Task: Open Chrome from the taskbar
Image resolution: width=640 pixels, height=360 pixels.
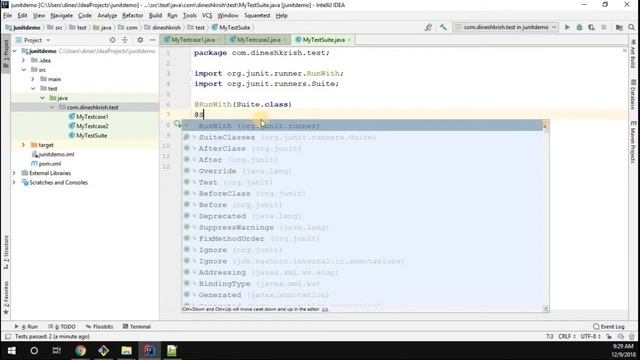Action: point(80,351)
